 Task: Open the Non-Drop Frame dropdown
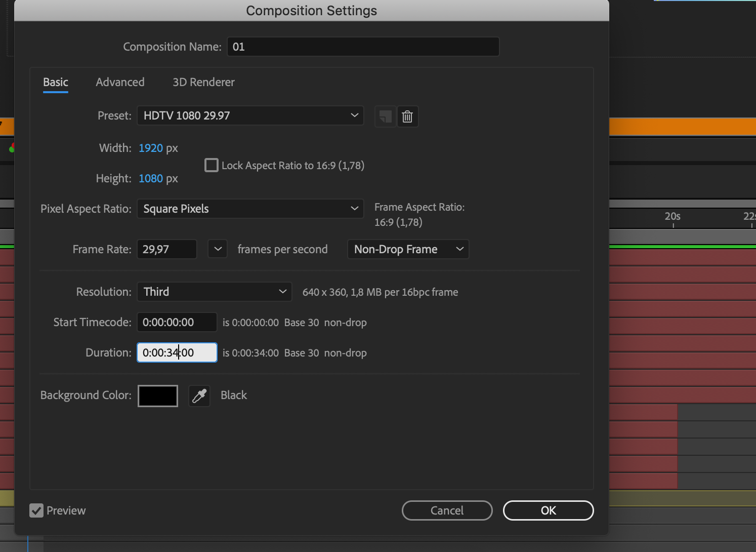(x=408, y=249)
